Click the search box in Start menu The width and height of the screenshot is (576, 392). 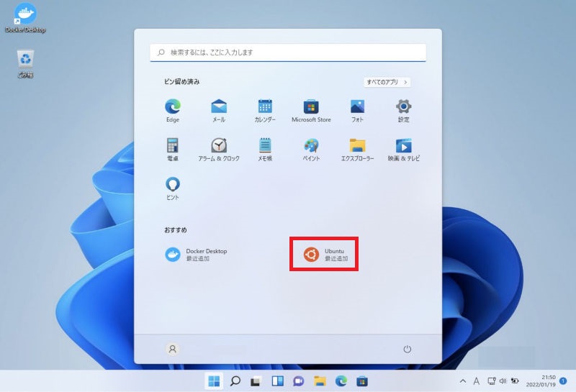coord(288,53)
